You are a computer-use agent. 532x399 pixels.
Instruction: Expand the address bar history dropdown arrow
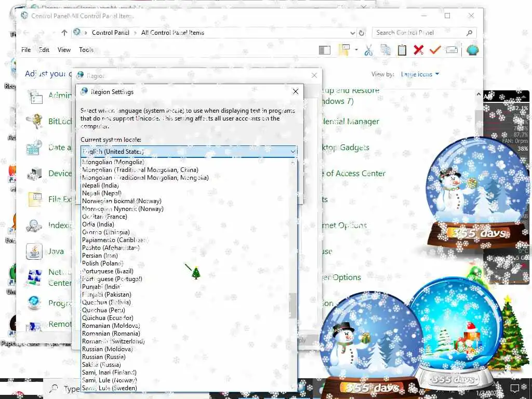click(353, 33)
